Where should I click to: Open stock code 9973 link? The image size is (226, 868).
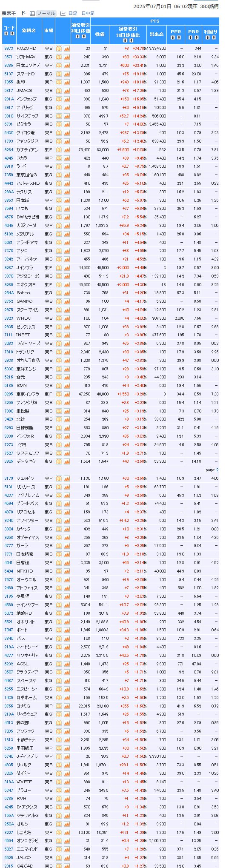point(9,49)
